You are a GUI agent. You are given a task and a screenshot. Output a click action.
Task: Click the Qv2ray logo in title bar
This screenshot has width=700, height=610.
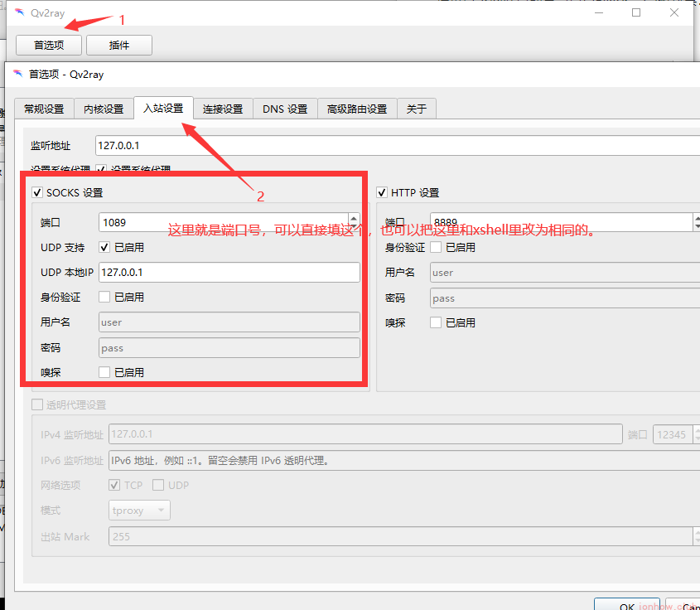point(19,12)
